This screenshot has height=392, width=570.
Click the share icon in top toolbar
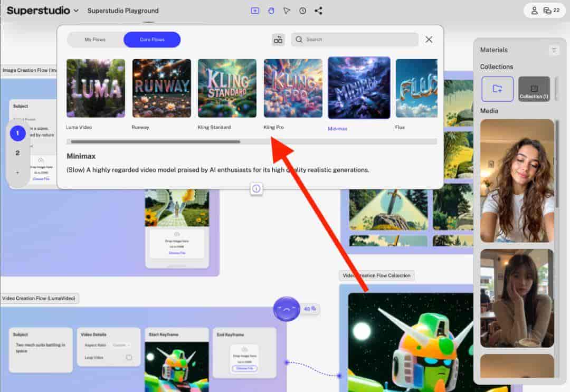318,11
